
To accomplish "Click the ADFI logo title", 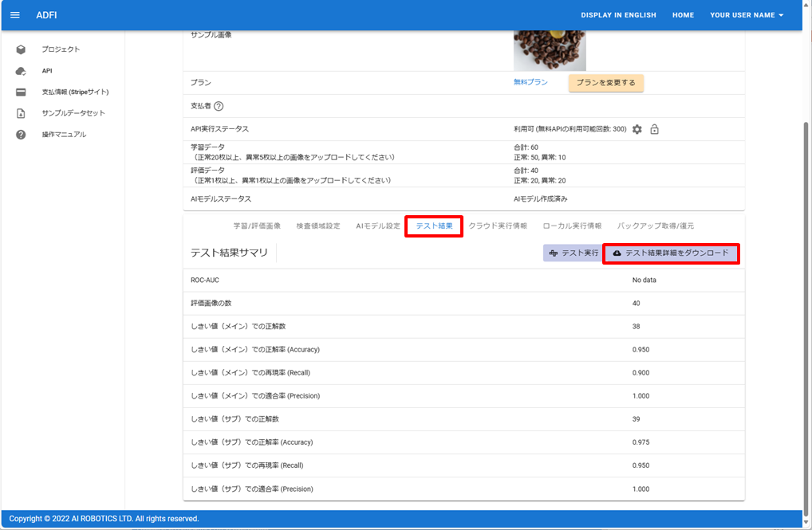I will 46,15.
